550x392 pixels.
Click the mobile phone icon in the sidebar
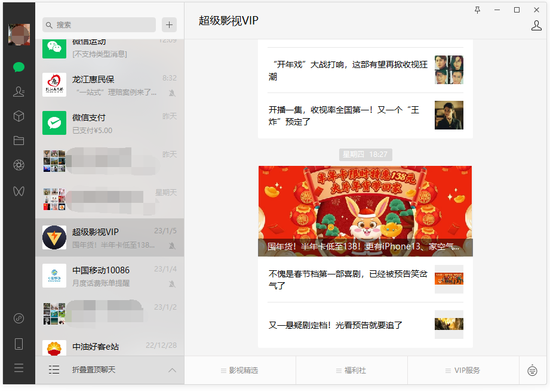[x=19, y=343]
